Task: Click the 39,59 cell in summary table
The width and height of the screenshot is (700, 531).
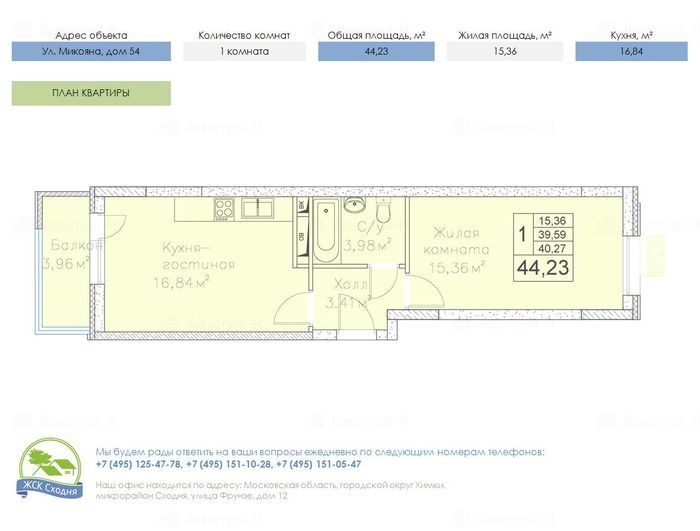Action: tap(552, 234)
